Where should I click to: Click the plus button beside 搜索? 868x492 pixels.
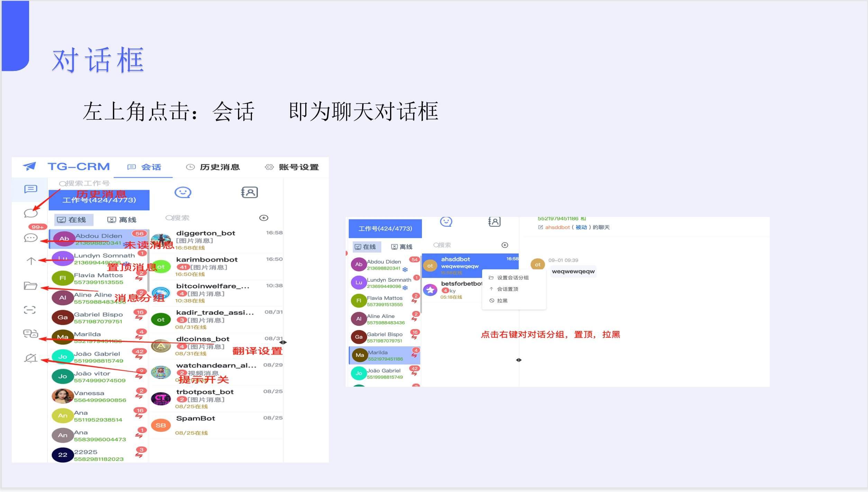click(x=264, y=218)
